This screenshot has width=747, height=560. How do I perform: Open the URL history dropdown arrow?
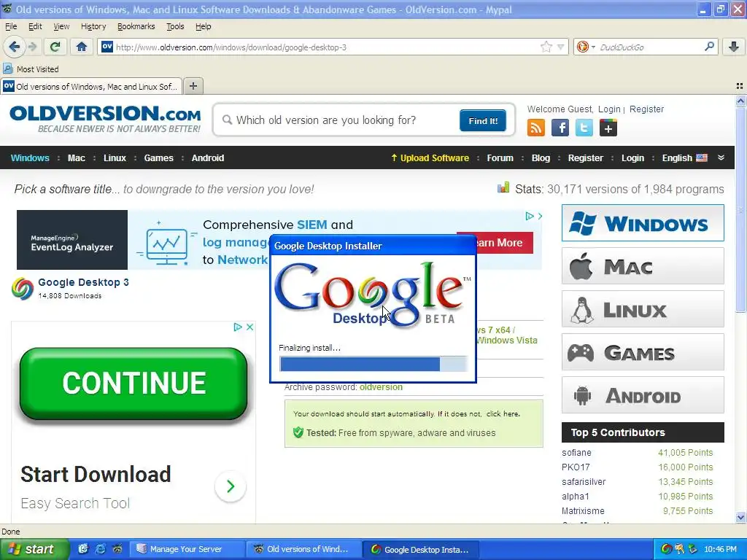click(x=561, y=47)
